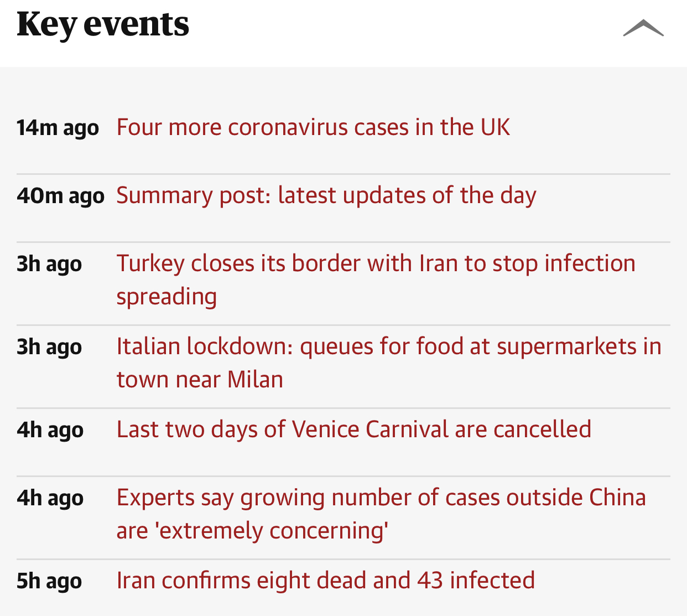Open 'Four more coronavirus cases in the UK'
The height and width of the screenshot is (616, 687).
tap(313, 127)
